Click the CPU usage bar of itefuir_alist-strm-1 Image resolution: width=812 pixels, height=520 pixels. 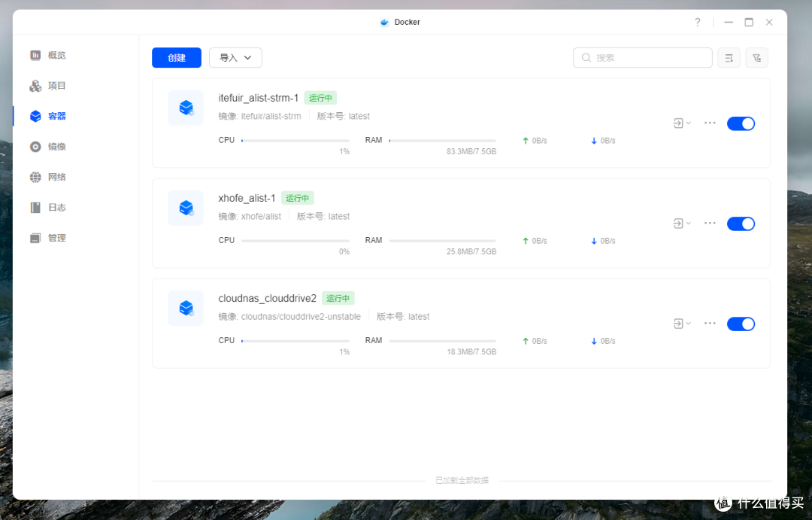[x=295, y=141]
